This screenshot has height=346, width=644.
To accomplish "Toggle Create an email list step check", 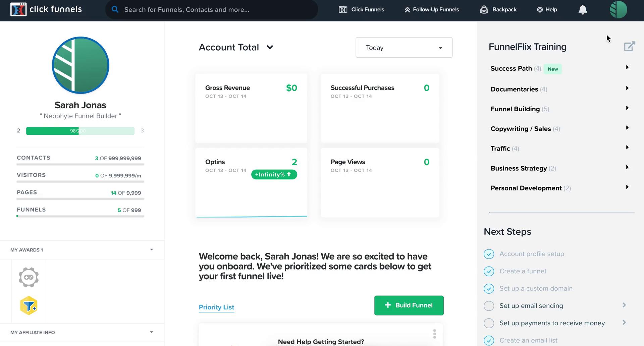I will pos(489,340).
